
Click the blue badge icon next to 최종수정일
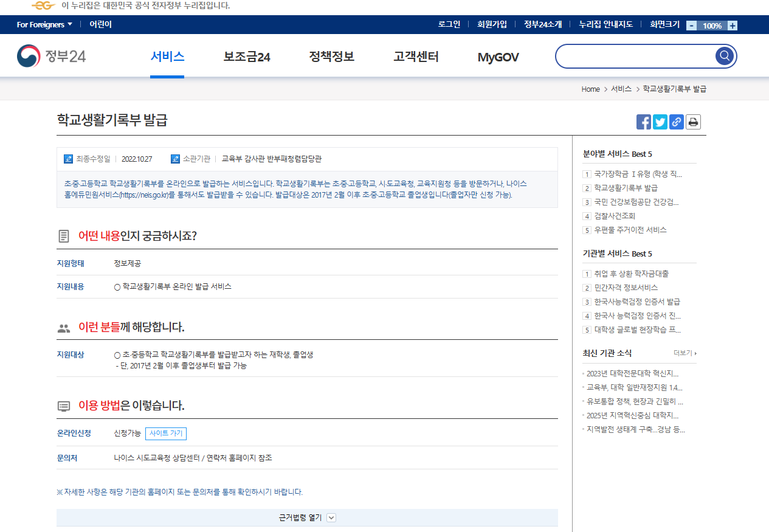coord(67,159)
